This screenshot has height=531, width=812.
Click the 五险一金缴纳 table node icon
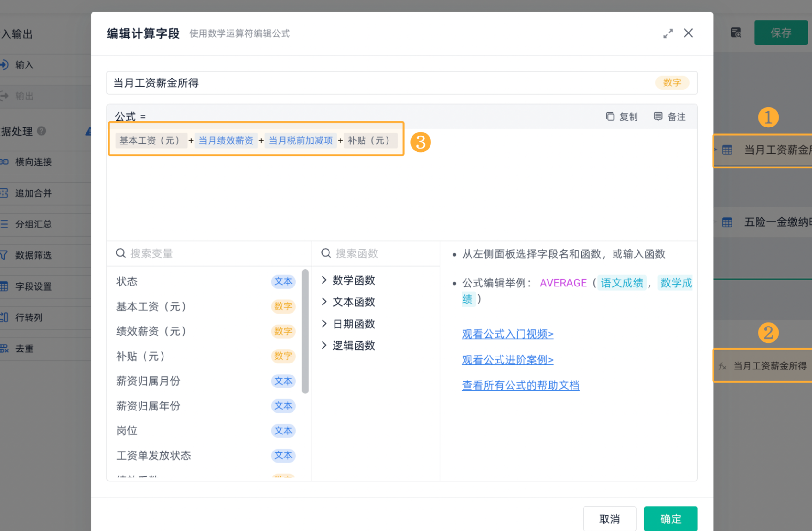click(x=727, y=222)
